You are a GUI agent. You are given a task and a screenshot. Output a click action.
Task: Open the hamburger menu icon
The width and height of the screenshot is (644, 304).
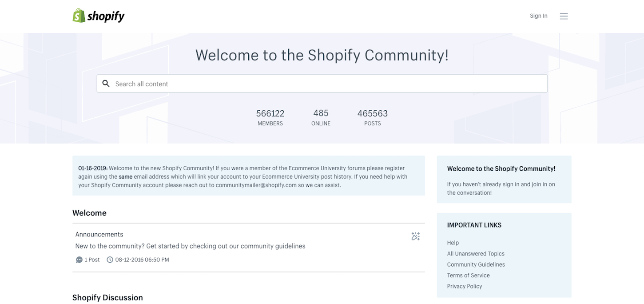click(564, 16)
